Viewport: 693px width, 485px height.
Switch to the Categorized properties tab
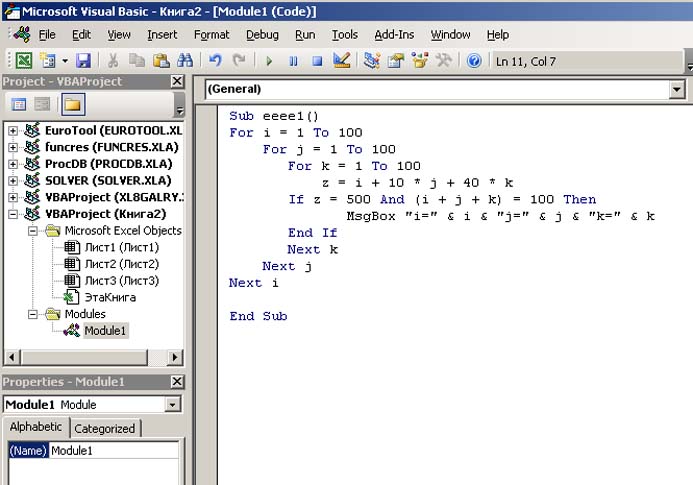point(105,428)
